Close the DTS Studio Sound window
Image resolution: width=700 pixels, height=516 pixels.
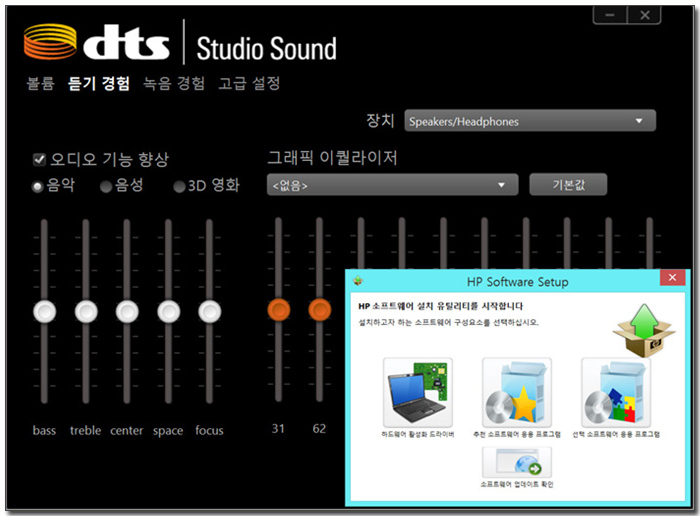[x=644, y=15]
